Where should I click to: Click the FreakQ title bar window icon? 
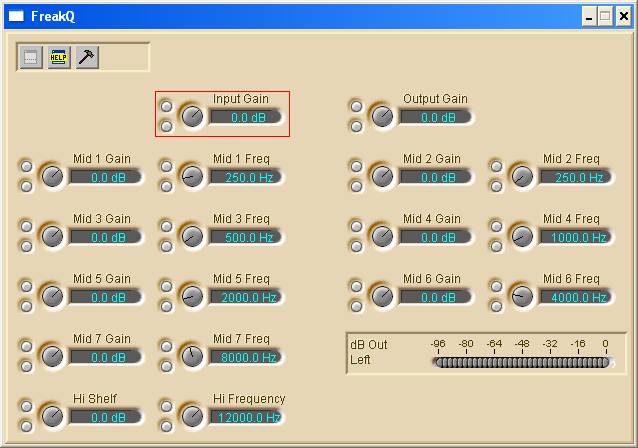16,16
